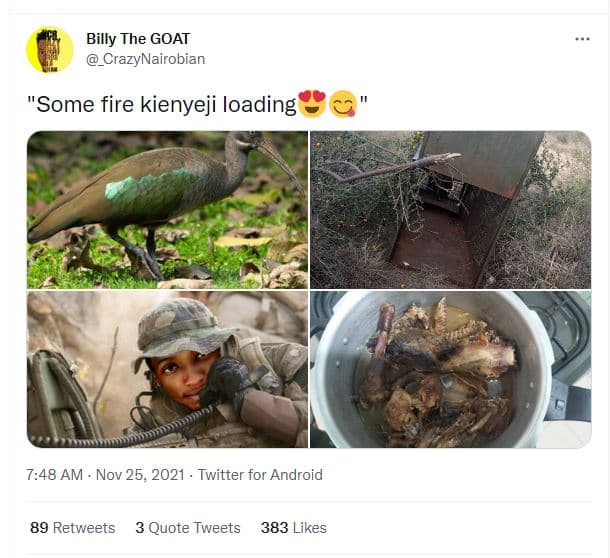Viewport: 610px width, 558px height.
Task: Show the 89 Retweets list
Action: tap(72, 527)
